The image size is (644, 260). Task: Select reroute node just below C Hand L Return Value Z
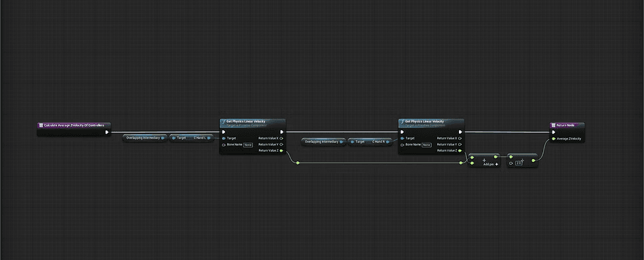[x=298, y=162]
